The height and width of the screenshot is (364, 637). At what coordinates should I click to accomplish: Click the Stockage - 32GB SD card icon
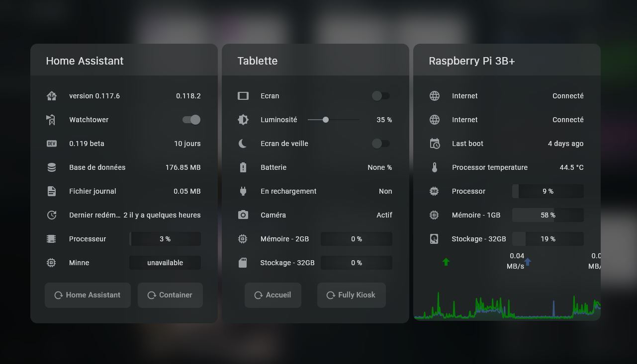243,263
